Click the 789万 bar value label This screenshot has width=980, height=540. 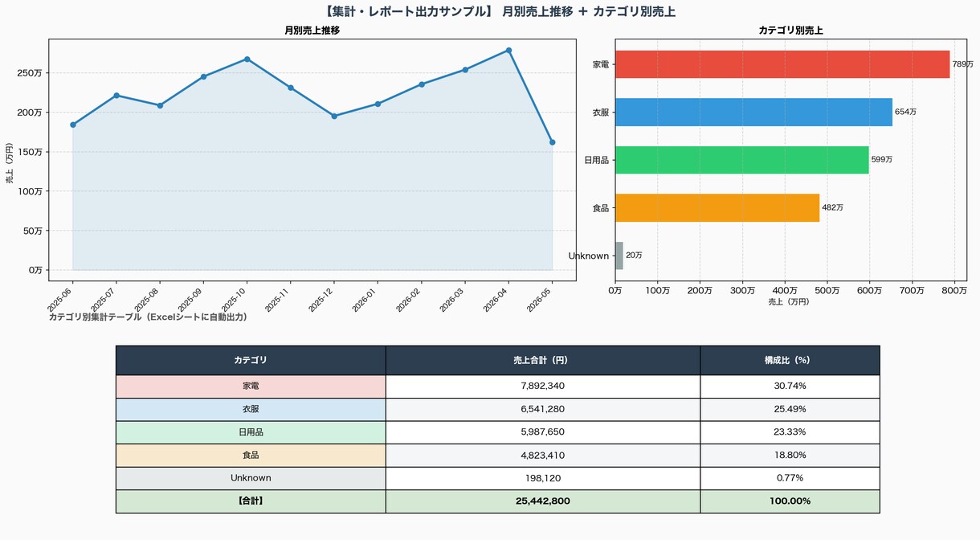962,64
